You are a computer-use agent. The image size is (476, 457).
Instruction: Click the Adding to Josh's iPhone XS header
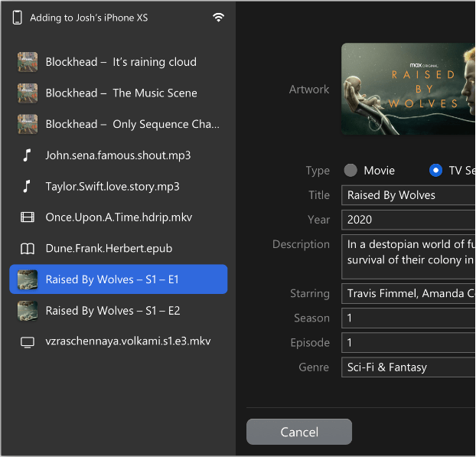click(89, 18)
